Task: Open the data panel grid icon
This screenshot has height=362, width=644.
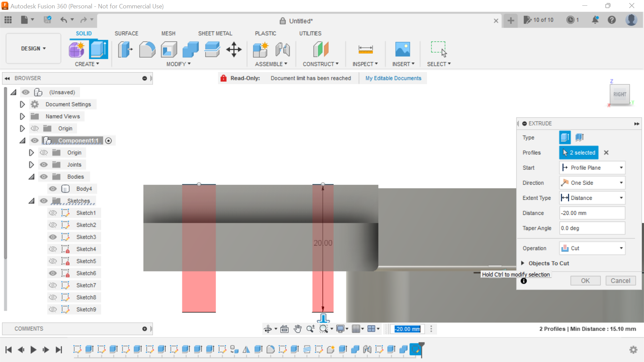Action: pyautogui.click(x=8, y=20)
